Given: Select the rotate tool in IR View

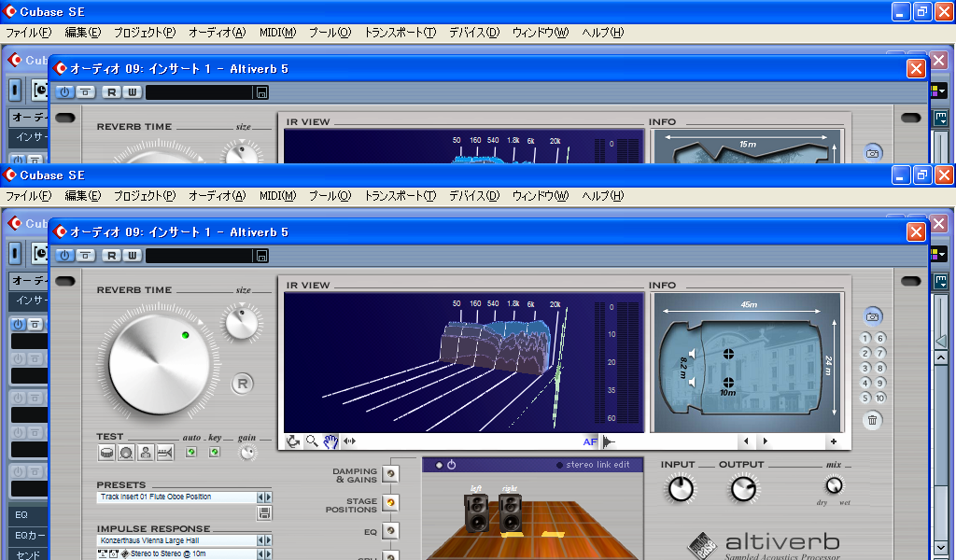Looking at the screenshot, I should point(293,441).
